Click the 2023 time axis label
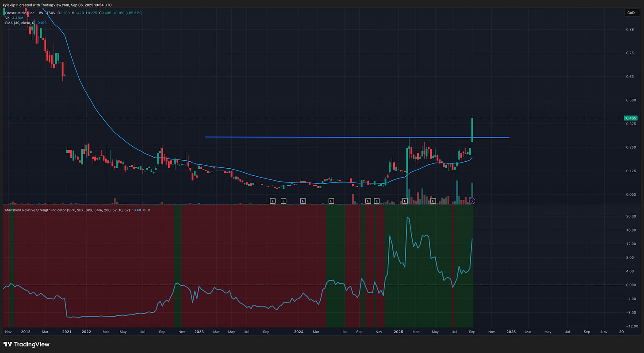Image resolution: width=644 pixels, height=353 pixels. click(x=199, y=331)
